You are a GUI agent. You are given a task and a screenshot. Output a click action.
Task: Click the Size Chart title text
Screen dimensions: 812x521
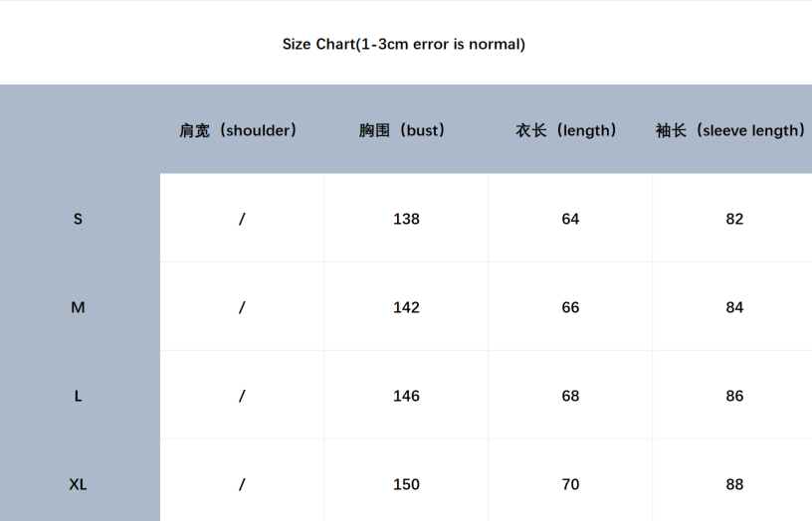tap(404, 44)
